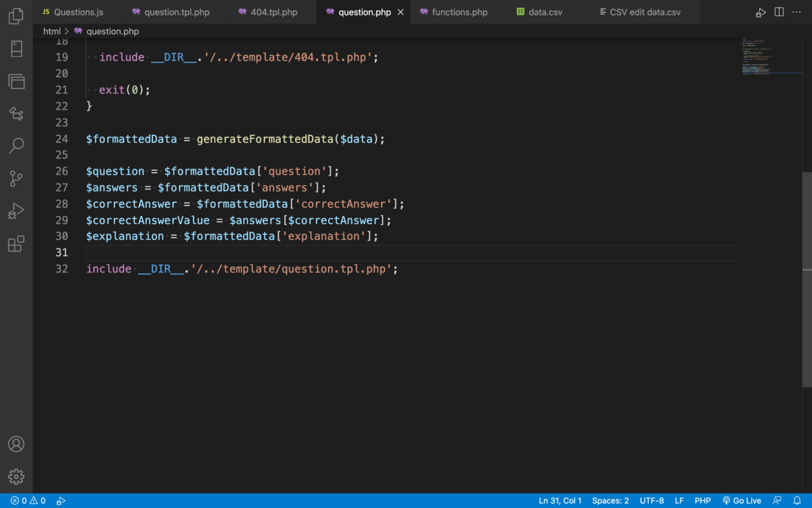Image resolution: width=812 pixels, height=508 pixels.
Task: Switch to Questions.js tab
Action: (78, 12)
